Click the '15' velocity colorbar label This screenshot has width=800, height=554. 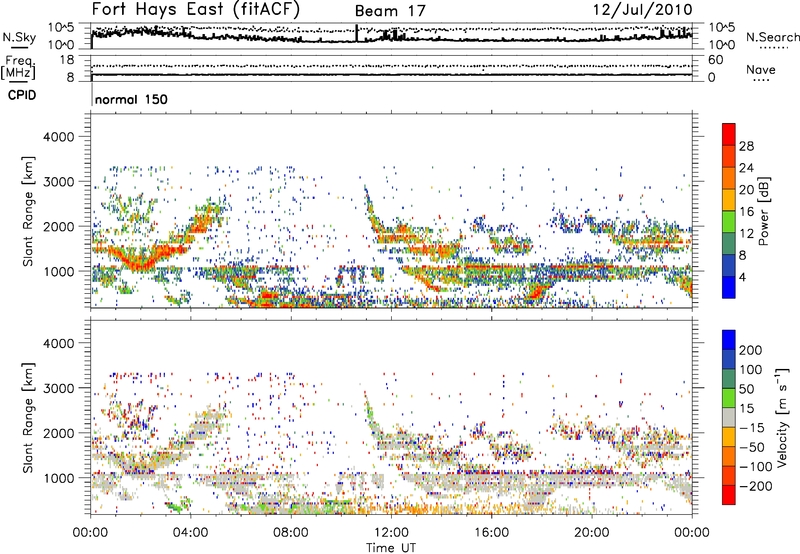click(746, 409)
